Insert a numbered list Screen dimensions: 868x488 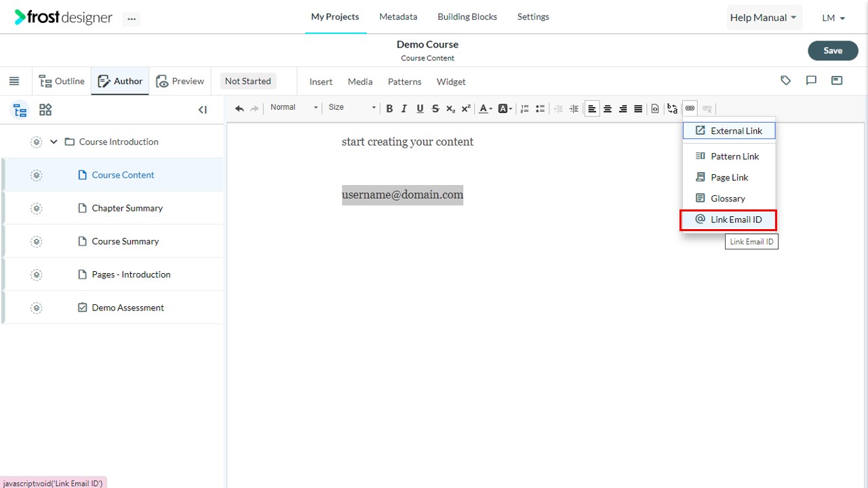pos(525,108)
